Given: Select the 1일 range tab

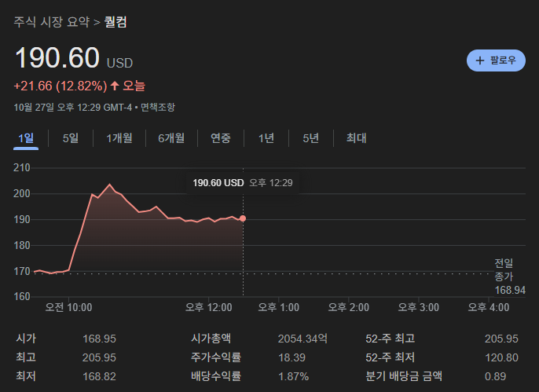Looking at the screenshot, I should pos(26,138).
